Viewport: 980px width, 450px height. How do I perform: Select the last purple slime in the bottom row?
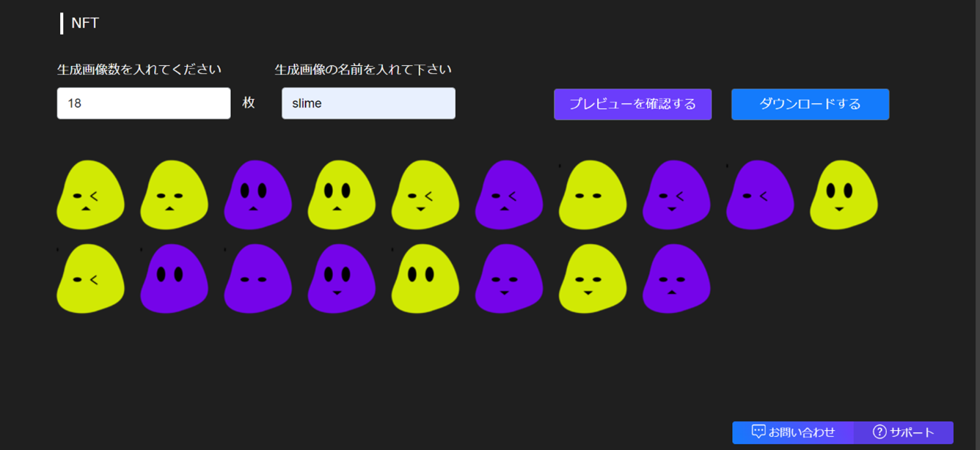point(676,279)
